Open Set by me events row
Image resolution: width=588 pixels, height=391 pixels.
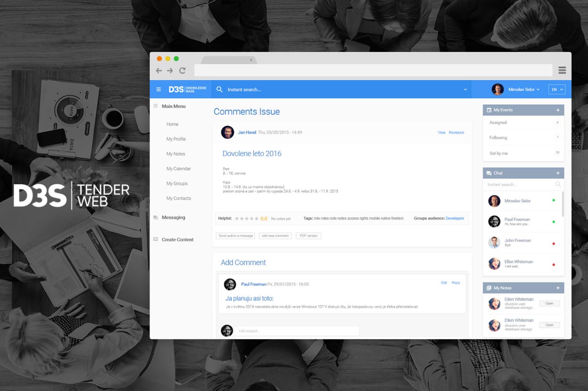pyautogui.click(x=524, y=153)
